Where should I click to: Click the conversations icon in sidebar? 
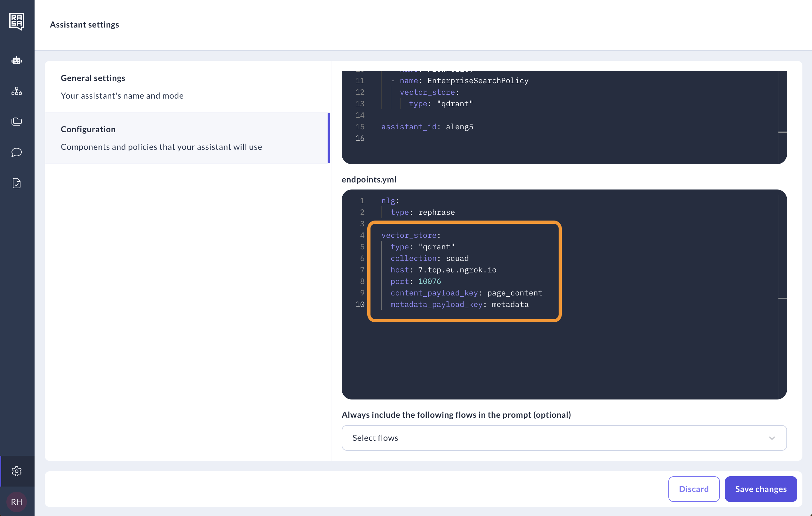coord(17,153)
